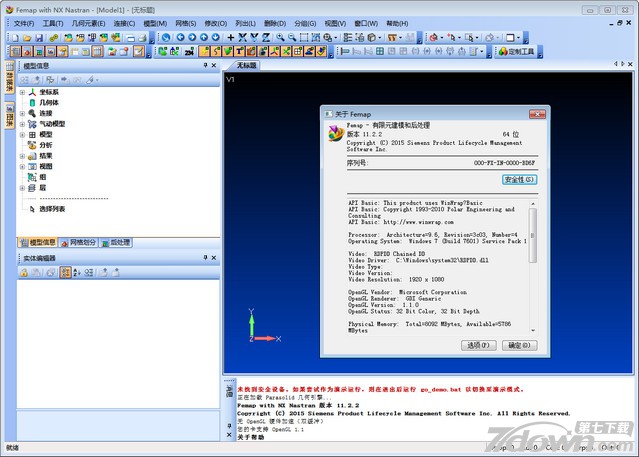Viewport: 639px width, 457px height.
Task: Click the Print icon in toolbar
Action: pos(143,37)
